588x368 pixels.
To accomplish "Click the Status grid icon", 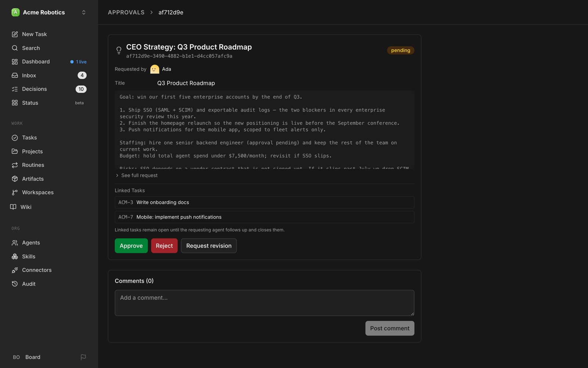I will pos(15,103).
